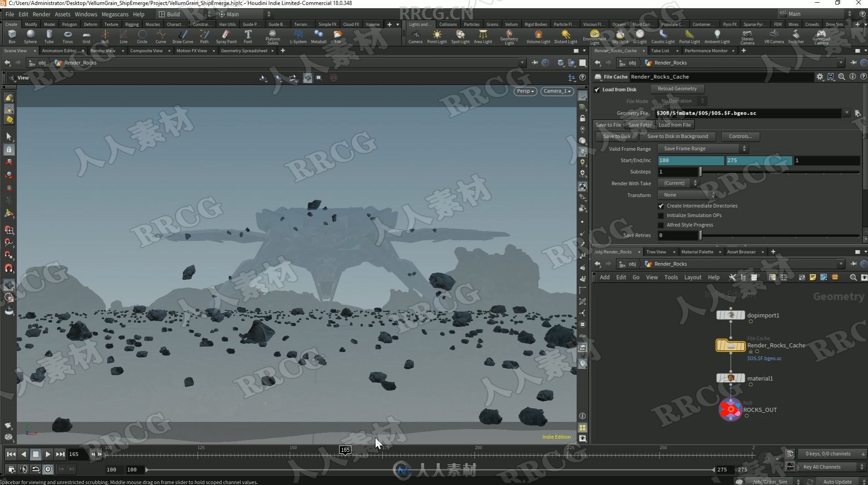The height and width of the screenshot is (485, 868).
Task: Create a Point Light
Action: coord(437,36)
